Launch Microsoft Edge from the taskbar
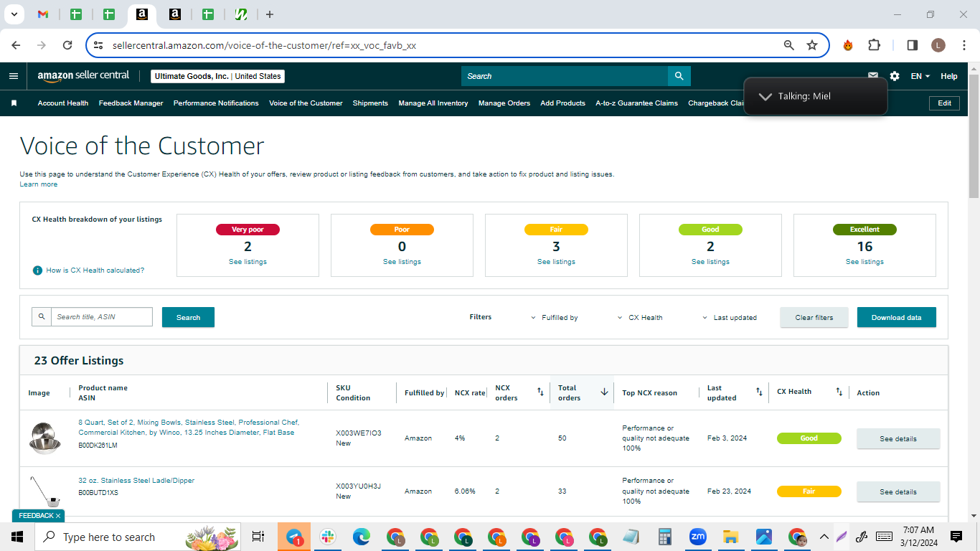This screenshot has width=980, height=551. point(361,537)
